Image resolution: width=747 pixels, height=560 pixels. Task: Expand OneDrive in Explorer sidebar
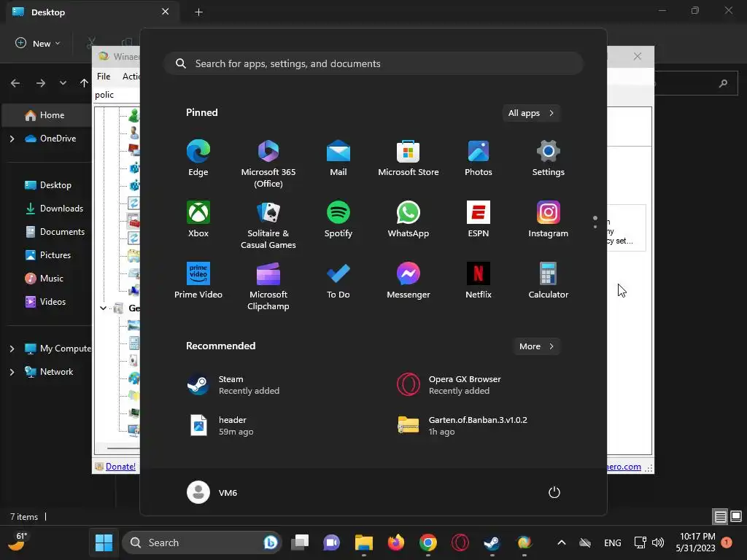12,139
